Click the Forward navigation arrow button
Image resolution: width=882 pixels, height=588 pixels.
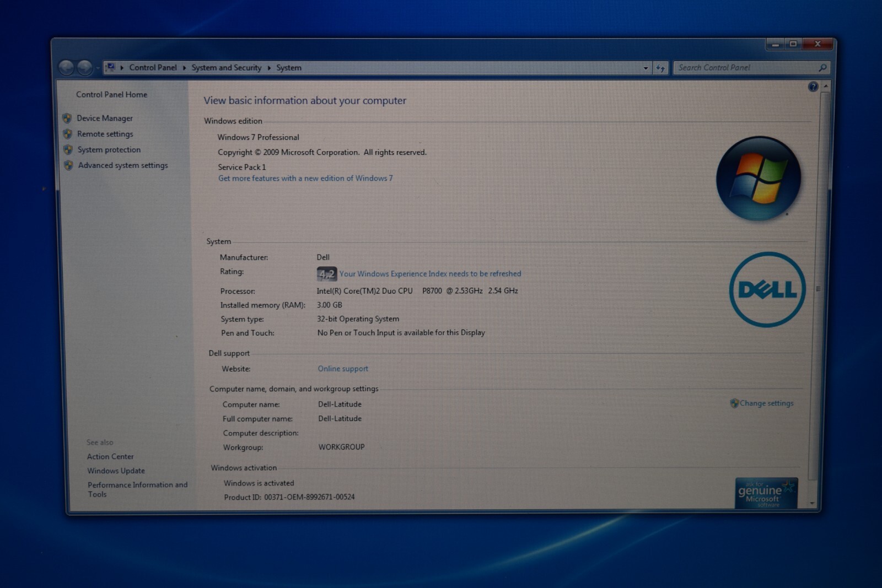85,68
